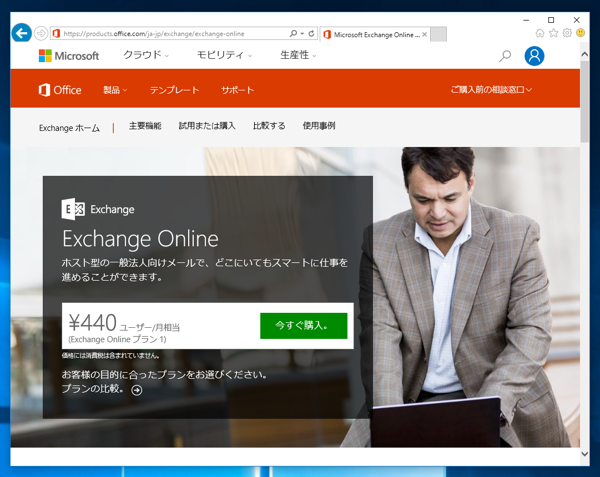This screenshot has height=477, width=600.
Task: Select the Microsoft Exchange Online browser tab
Action: tap(375, 34)
